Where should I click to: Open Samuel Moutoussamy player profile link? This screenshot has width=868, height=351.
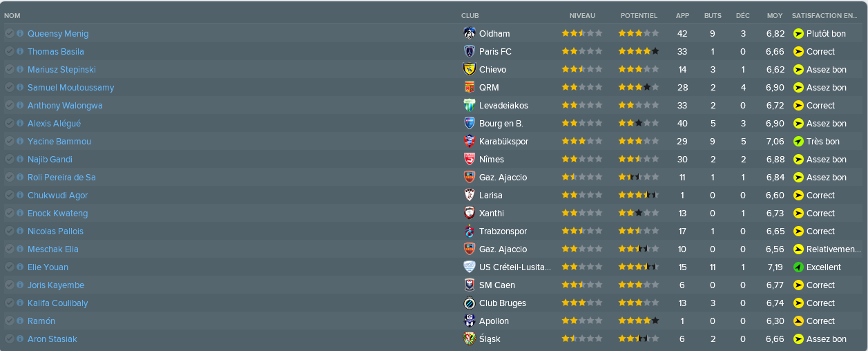pos(70,87)
